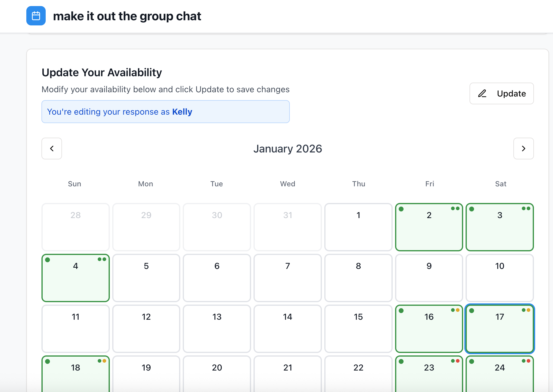553x392 pixels.
Task: Mark January 9 as available
Action: [x=429, y=278]
